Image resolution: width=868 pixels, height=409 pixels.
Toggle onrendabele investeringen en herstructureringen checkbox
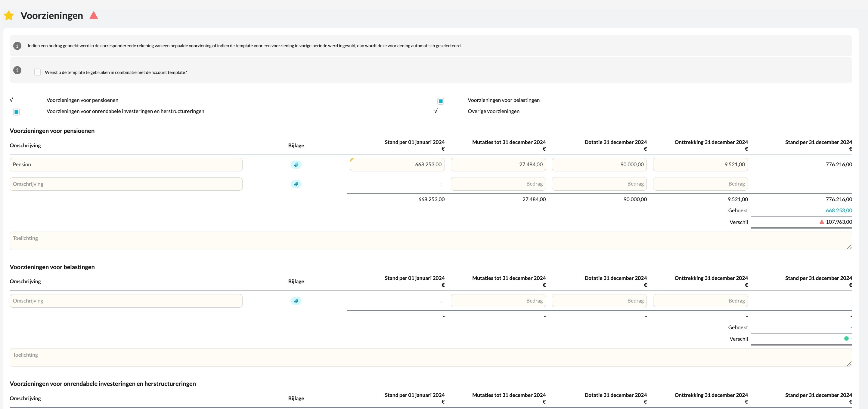coord(16,112)
